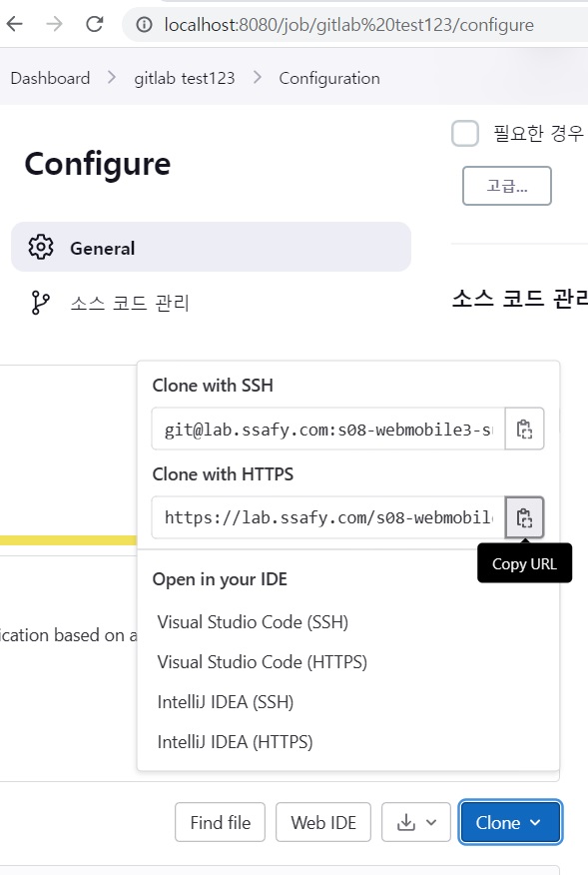Screen dimensions: 588x875
Task: Click the Configure page heading
Action: coord(98,164)
